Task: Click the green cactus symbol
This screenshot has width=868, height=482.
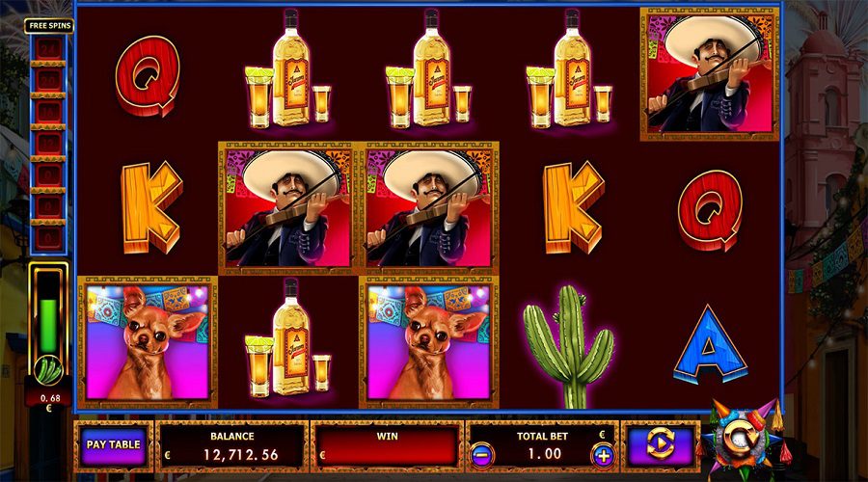Action: coord(568,346)
